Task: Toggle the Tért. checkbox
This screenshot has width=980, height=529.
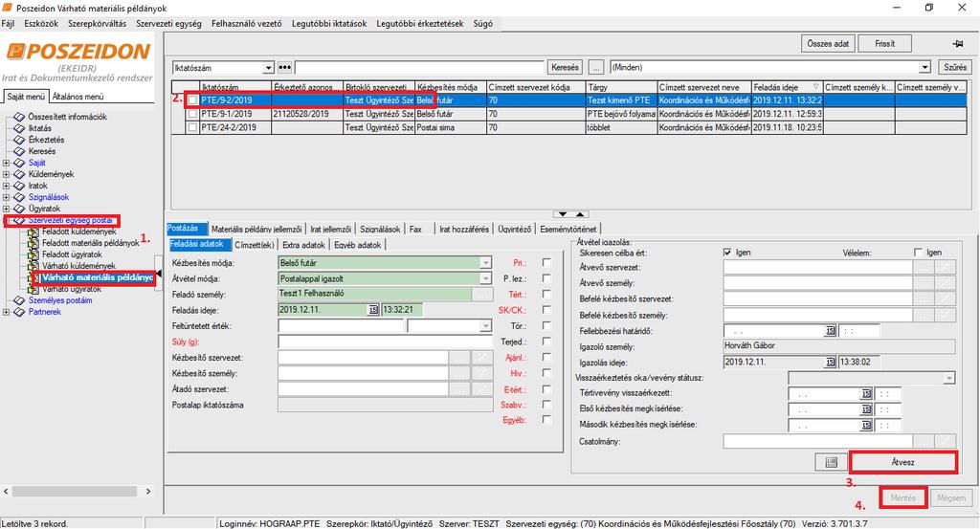Action: coord(546,295)
